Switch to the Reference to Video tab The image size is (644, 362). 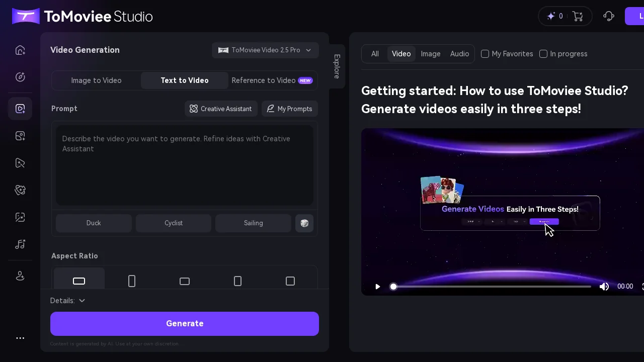click(x=264, y=80)
